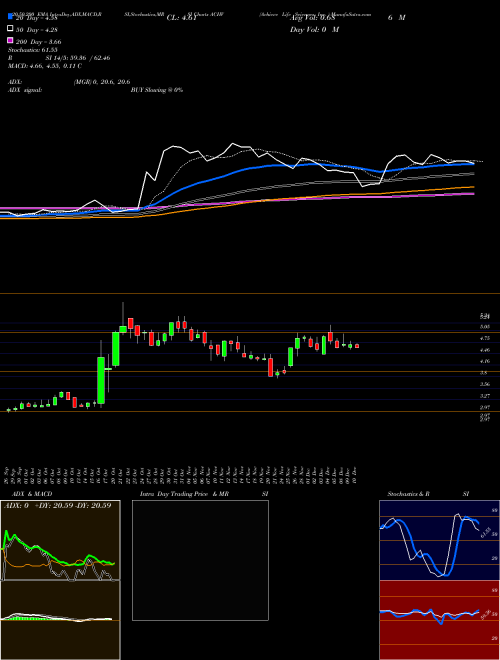This screenshot has width=500, height=660.
Task: Click the 'Day Vol: 0 M' readout
Action: [314, 29]
